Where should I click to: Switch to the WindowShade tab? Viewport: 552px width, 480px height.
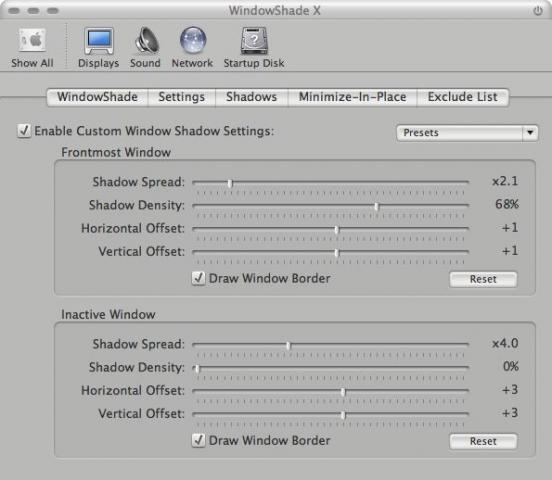coord(98,97)
